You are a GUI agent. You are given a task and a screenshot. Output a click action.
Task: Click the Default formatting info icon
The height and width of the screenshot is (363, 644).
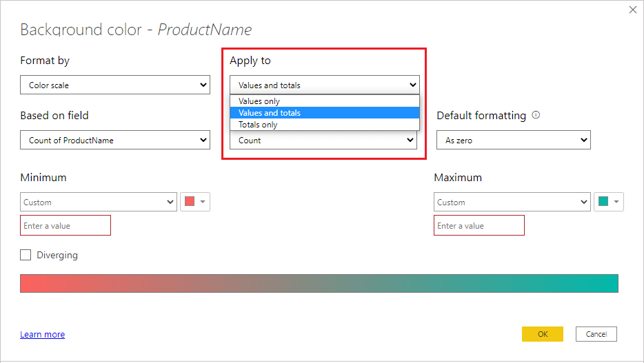[536, 115]
